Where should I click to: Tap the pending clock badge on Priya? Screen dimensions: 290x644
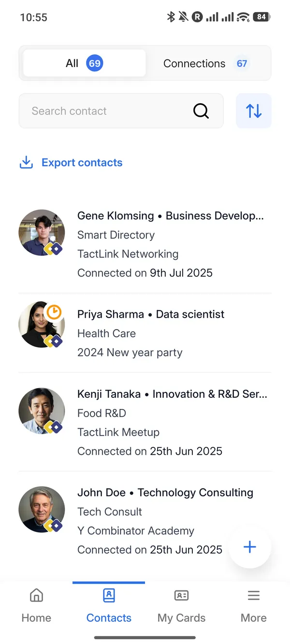54,312
